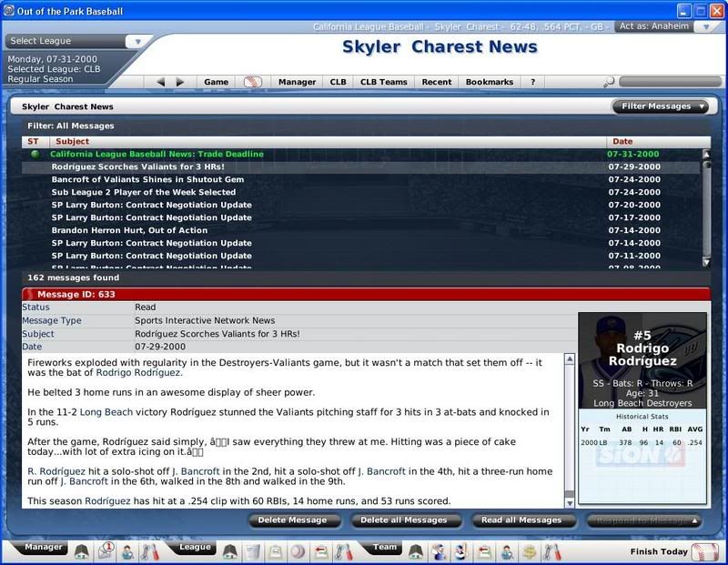This screenshot has height=565, width=728.
Task: Open the Rodrigo Rodríguez player card thumbnail
Action: [642, 361]
